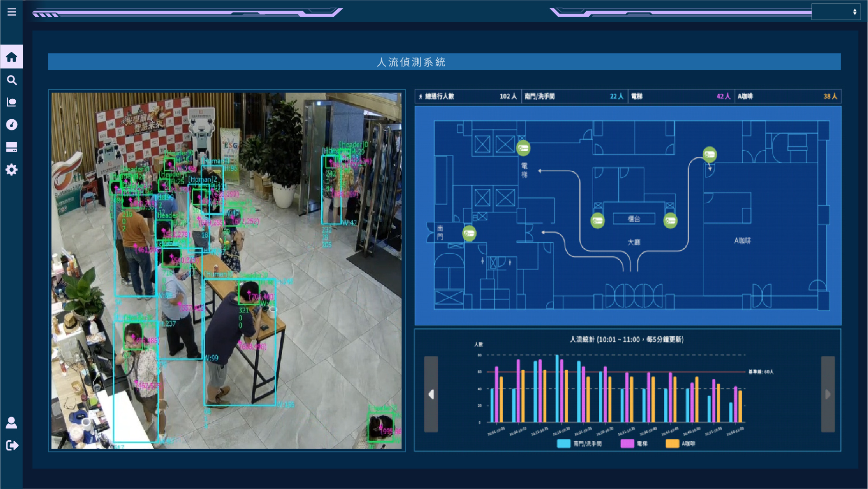Select the camera marker beside 南門
Image resolution: width=868 pixels, height=489 pixels.
[469, 233]
